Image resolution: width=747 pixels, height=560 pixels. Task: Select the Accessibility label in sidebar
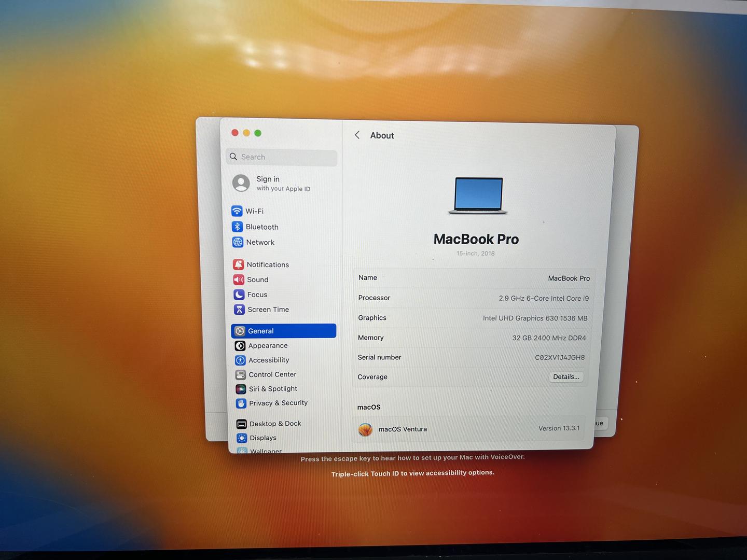pyautogui.click(x=269, y=360)
